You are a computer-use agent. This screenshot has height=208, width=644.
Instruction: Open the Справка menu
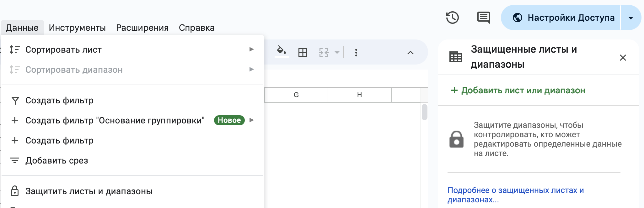point(196,28)
